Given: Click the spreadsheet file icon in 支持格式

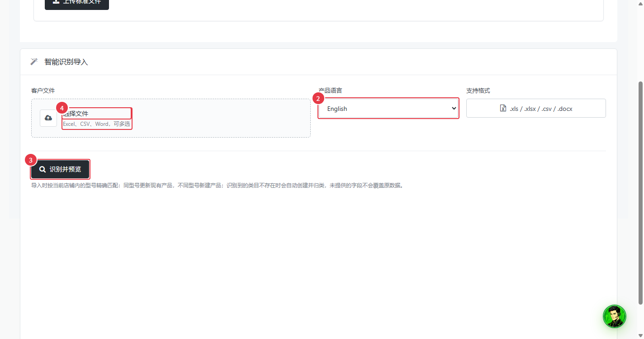Looking at the screenshot, I should 503,109.
